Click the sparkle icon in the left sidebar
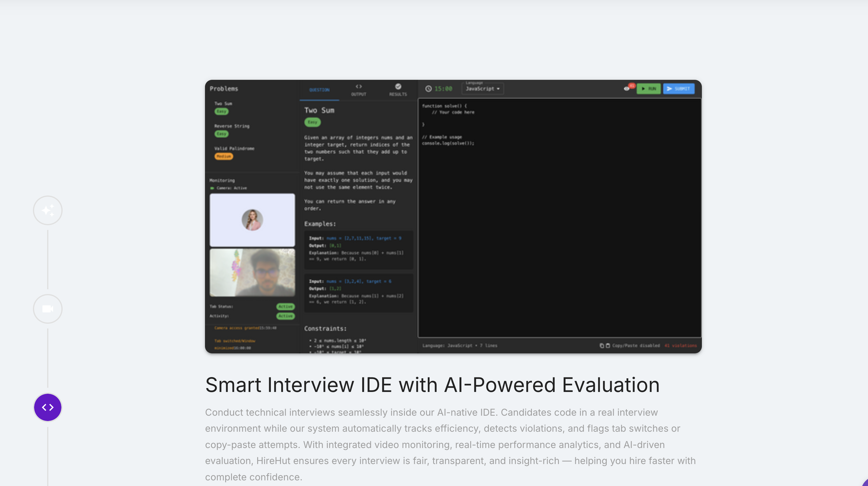The image size is (868, 486). (x=47, y=210)
